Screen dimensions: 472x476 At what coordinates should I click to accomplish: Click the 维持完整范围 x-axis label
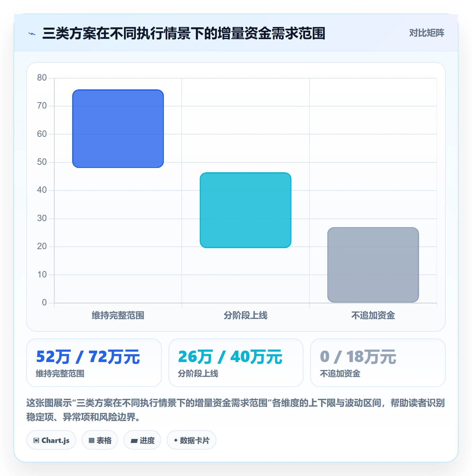tap(118, 316)
